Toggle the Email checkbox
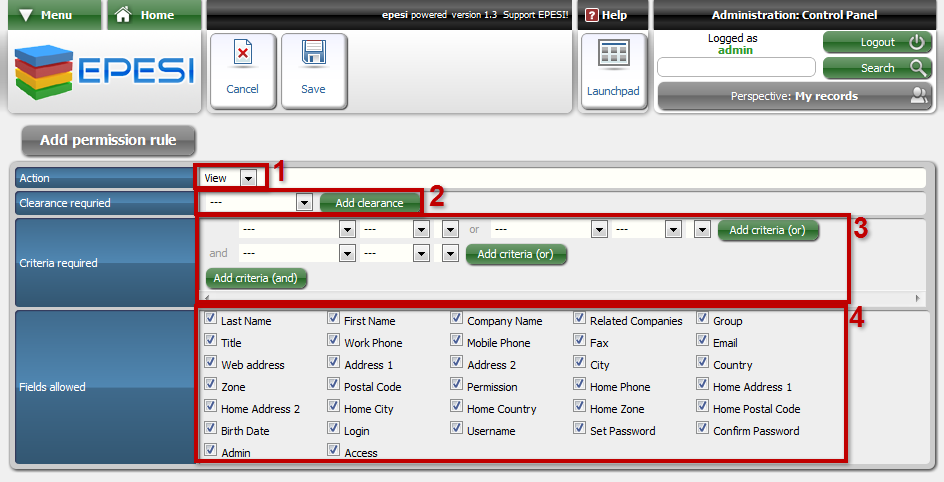 [x=703, y=340]
